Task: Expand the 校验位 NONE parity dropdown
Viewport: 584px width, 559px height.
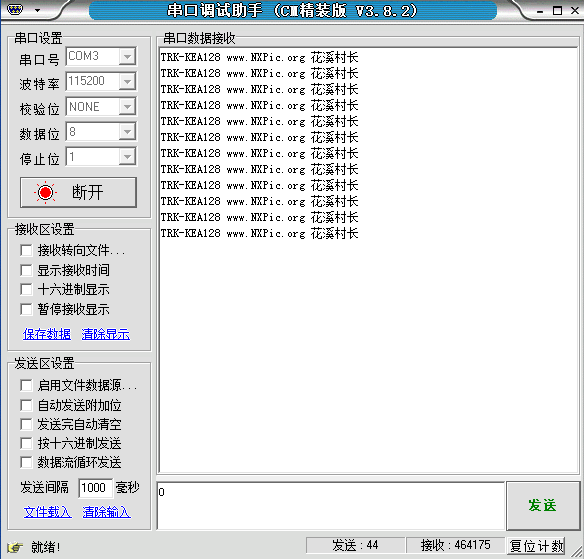Action: pyautogui.click(x=127, y=107)
